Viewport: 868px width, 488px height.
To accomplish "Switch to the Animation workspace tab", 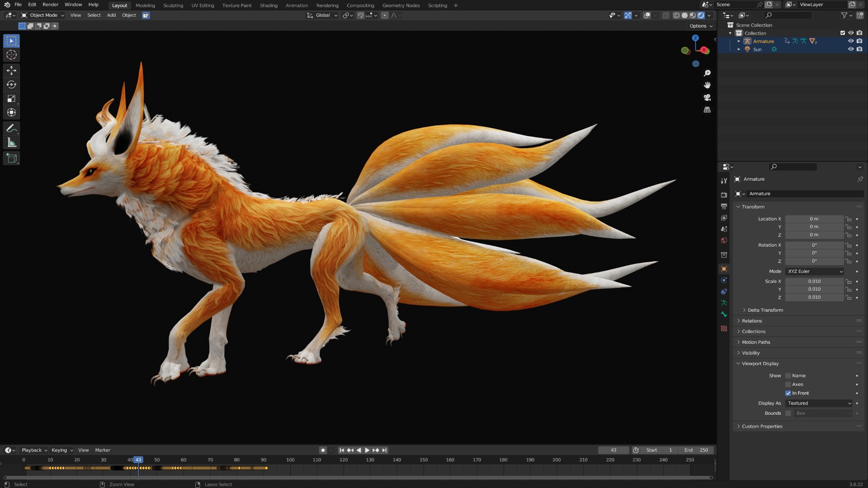I will point(297,5).
